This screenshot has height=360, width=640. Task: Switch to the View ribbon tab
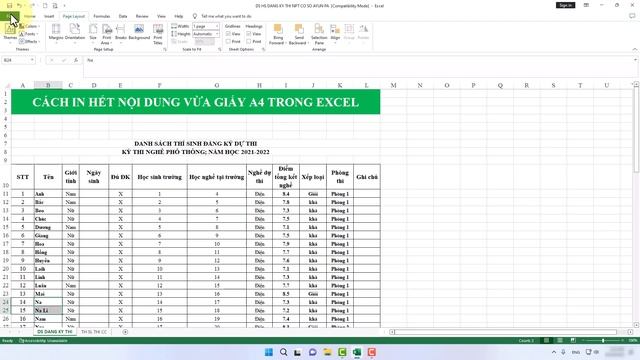pos(162,16)
